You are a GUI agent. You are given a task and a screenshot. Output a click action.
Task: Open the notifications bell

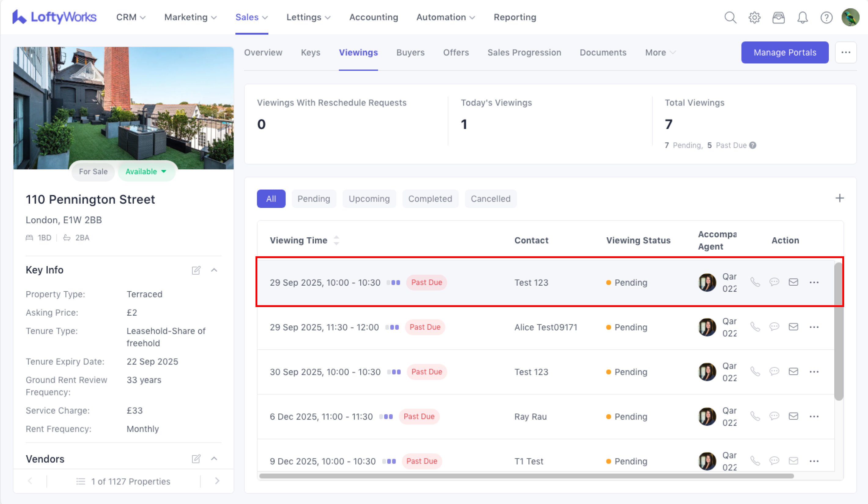803,17
